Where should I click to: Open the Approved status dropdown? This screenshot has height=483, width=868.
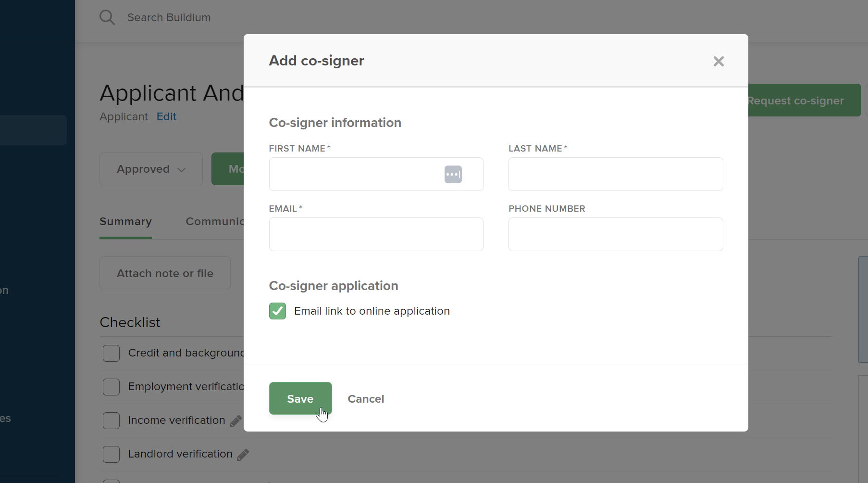click(150, 169)
